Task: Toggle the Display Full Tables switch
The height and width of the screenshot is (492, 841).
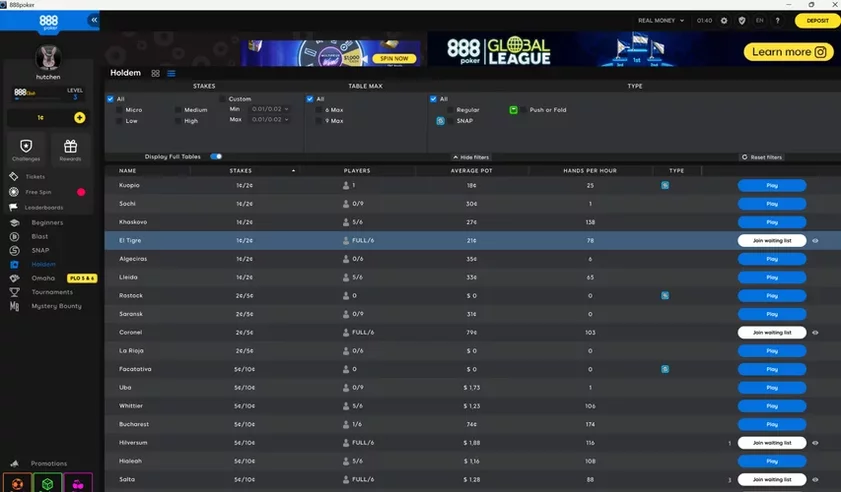Action: click(x=216, y=157)
